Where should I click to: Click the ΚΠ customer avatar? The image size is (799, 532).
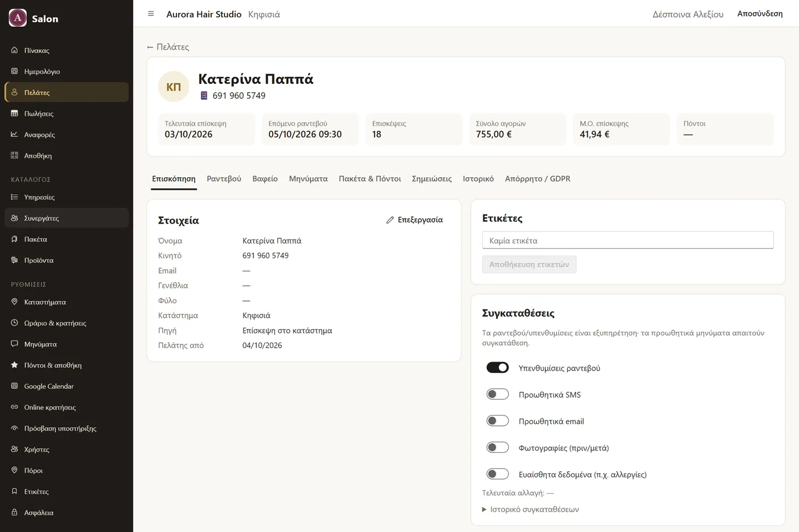point(173,87)
